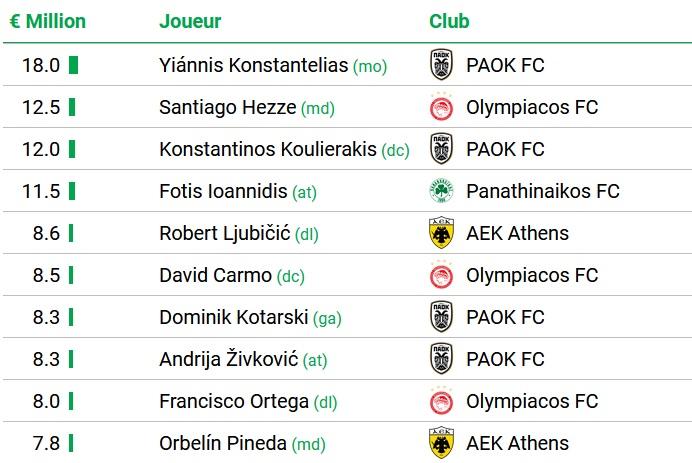Click PAOK FC logo beside Yiánnis Konstantelias
Screen dimensions: 692x463
(x=441, y=64)
